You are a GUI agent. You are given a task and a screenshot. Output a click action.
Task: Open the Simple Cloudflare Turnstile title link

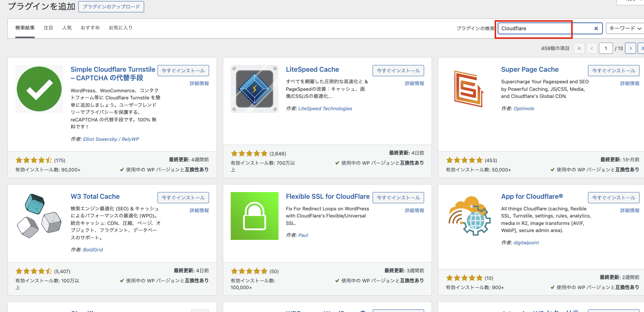tap(113, 74)
